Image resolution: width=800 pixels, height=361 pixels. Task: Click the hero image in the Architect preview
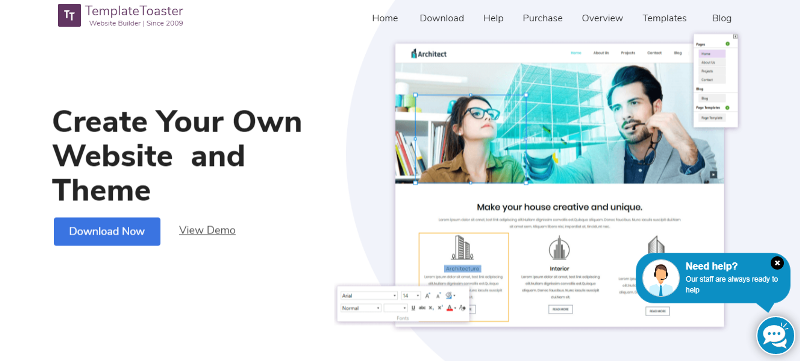(x=559, y=123)
